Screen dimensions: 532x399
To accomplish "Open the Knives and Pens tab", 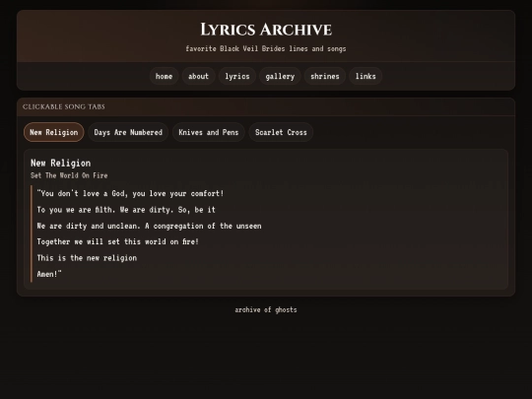I will [x=209, y=132].
